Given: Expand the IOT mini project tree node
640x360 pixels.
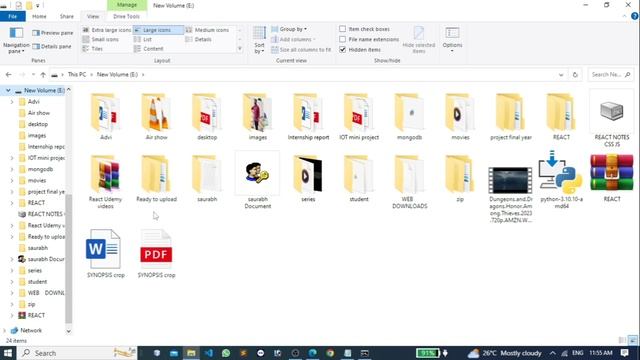Looking at the screenshot, I should (12, 158).
